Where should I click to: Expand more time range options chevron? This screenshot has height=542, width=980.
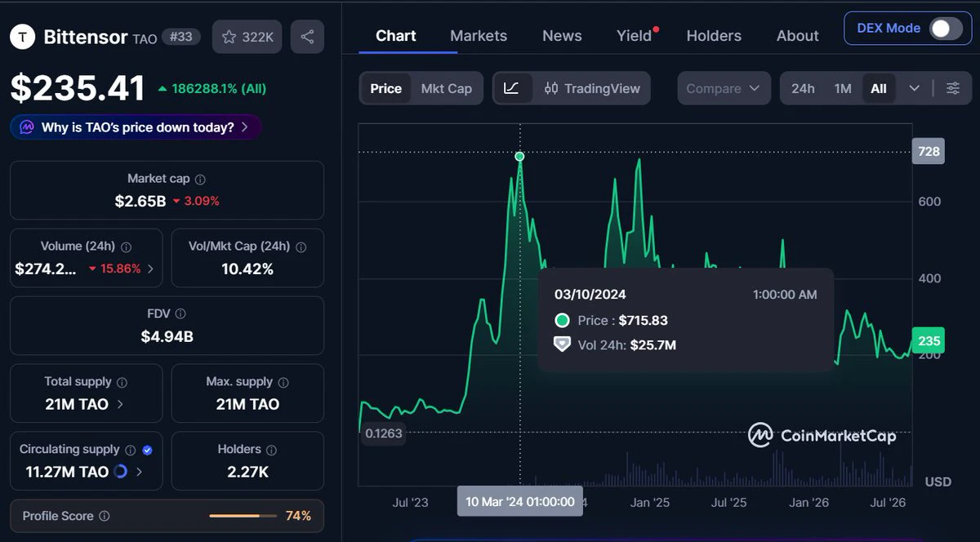(x=914, y=88)
